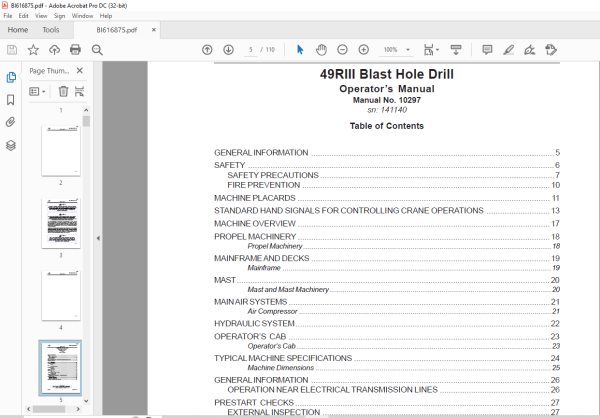Click the scrolling mode keyboard icon
Image resolution: width=600 pixels, height=418 pixels.
click(x=456, y=50)
